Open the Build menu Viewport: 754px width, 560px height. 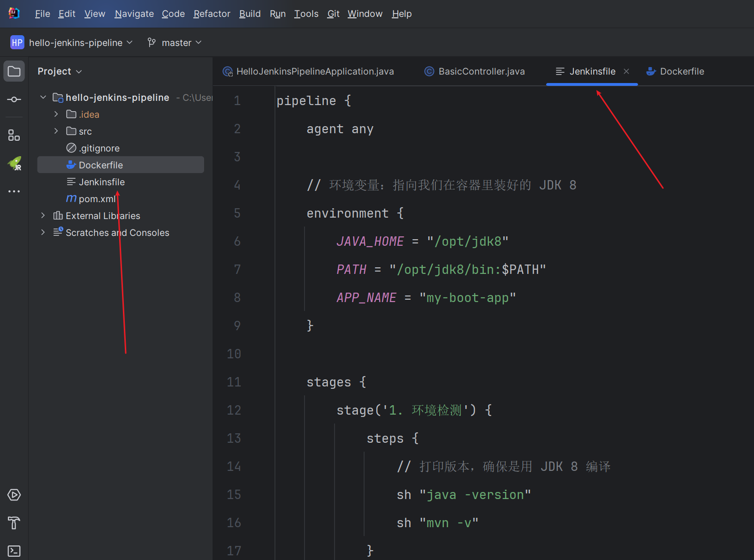(250, 14)
